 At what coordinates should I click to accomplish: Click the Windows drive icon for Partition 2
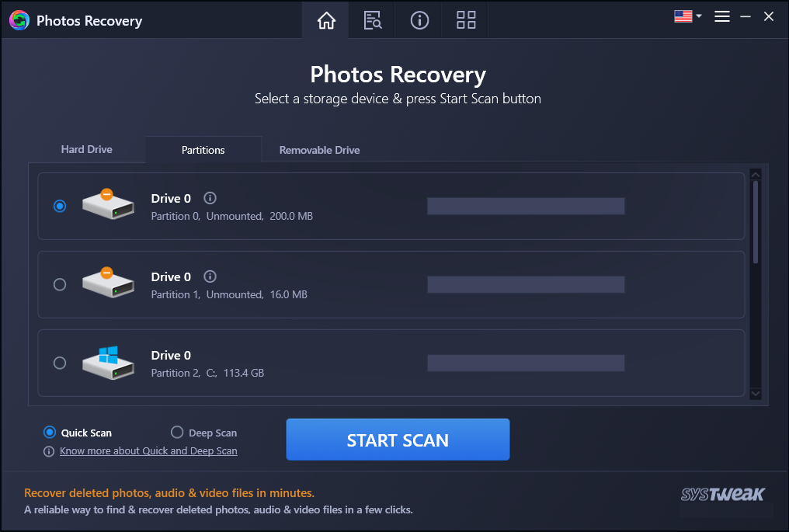(108, 363)
